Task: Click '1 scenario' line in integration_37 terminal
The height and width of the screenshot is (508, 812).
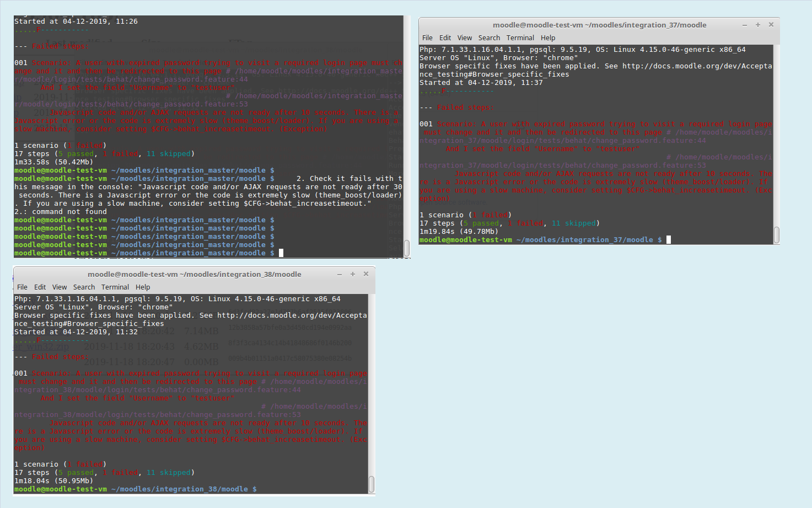Action: point(466,215)
